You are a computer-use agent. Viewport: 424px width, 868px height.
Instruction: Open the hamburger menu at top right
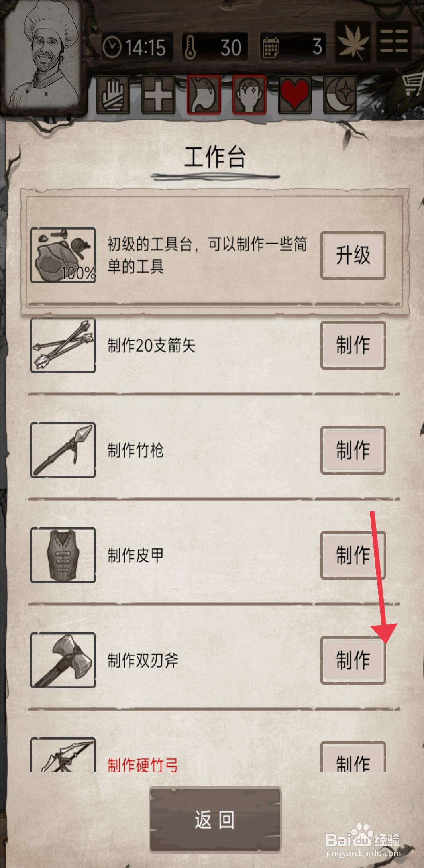(x=394, y=41)
